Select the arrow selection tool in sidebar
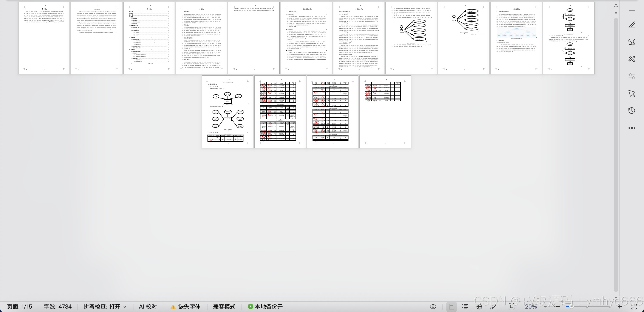Image resolution: width=644 pixels, height=312 pixels. pyautogui.click(x=632, y=94)
